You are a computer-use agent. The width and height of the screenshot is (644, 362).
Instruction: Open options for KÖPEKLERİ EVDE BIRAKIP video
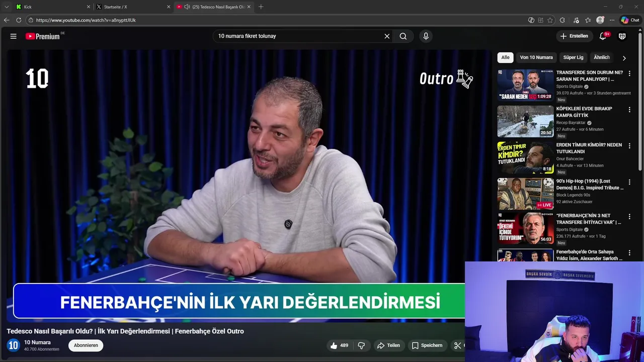[x=629, y=110]
